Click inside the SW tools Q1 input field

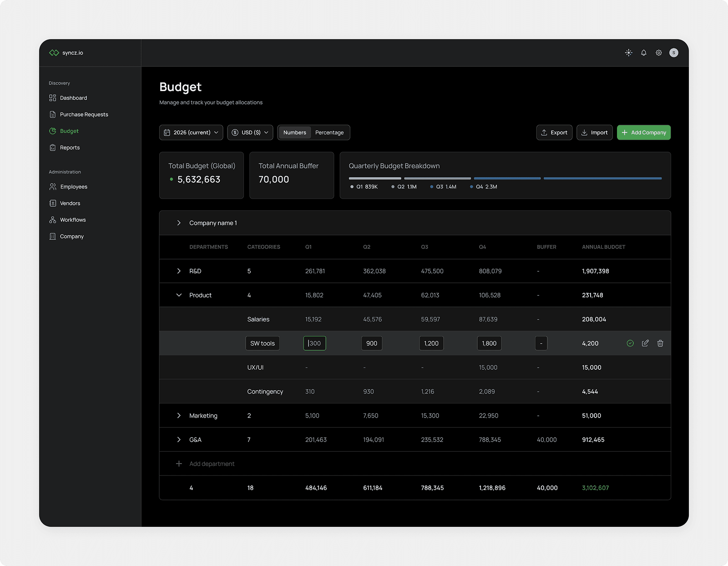pos(314,343)
